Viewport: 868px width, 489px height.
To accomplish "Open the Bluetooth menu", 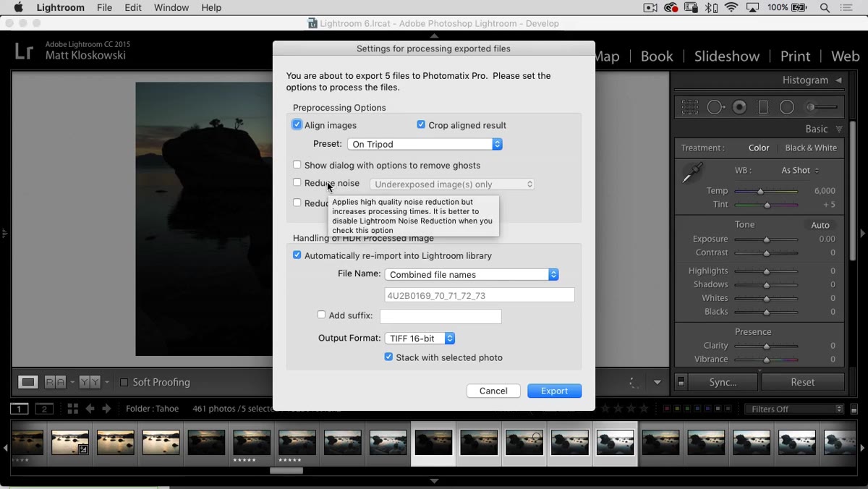I will [x=712, y=8].
